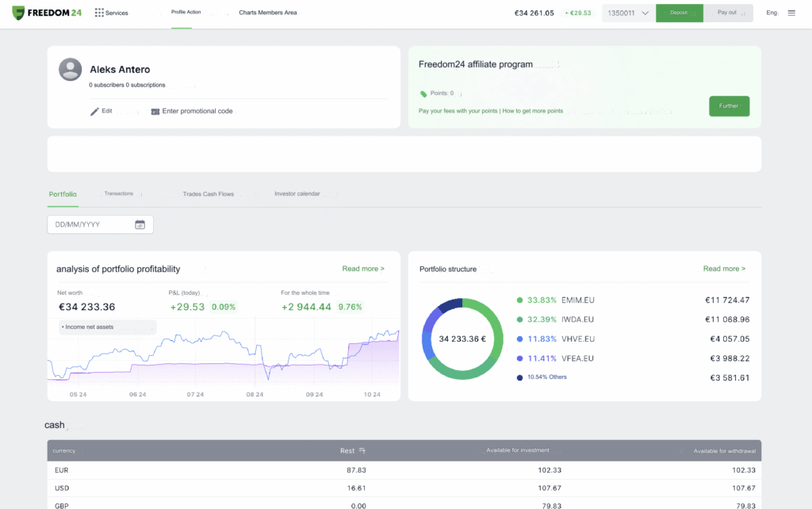
Task: Click the promotional code ticket icon
Action: [x=155, y=111]
